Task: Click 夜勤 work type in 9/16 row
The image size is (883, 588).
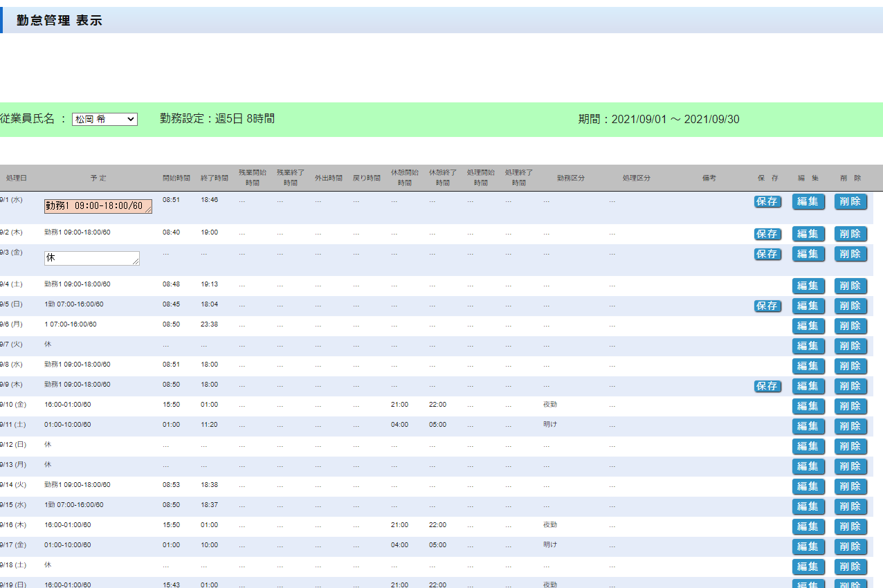Action: coord(550,525)
